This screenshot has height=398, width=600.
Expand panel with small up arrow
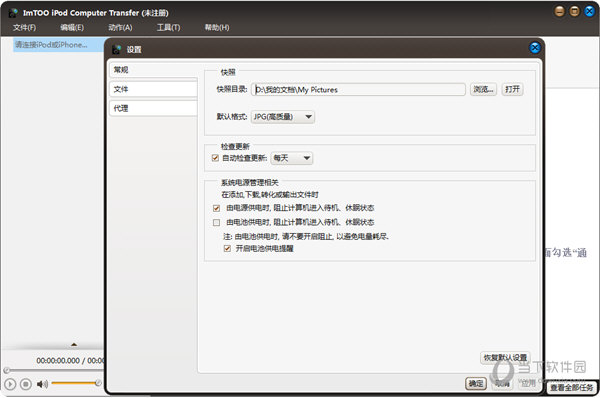click(x=74, y=345)
